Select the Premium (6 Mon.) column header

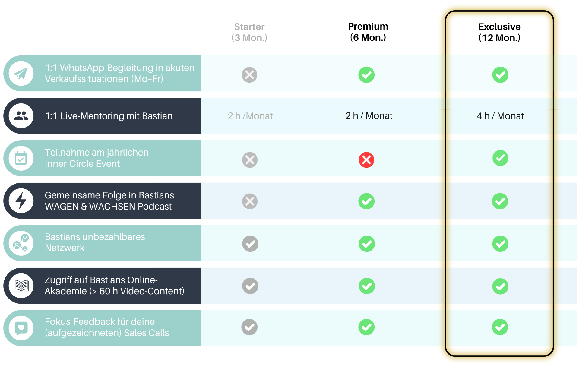click(368, 32)
